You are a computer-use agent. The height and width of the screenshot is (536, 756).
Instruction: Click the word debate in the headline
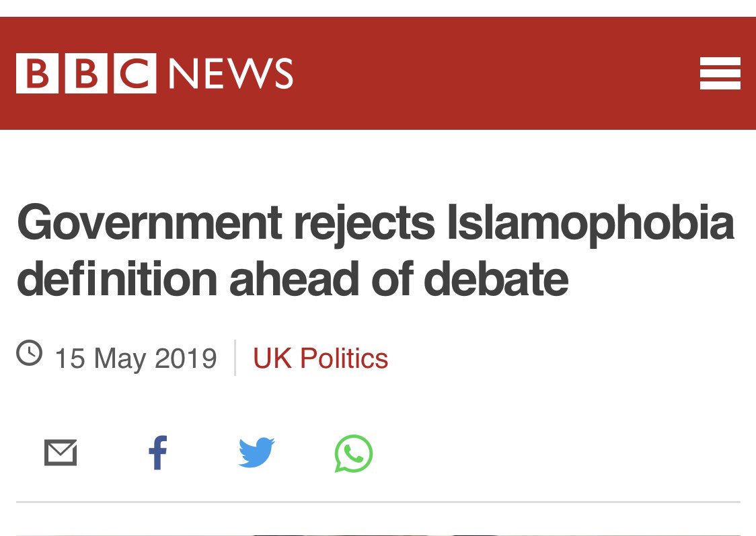(x=496, y=278)
